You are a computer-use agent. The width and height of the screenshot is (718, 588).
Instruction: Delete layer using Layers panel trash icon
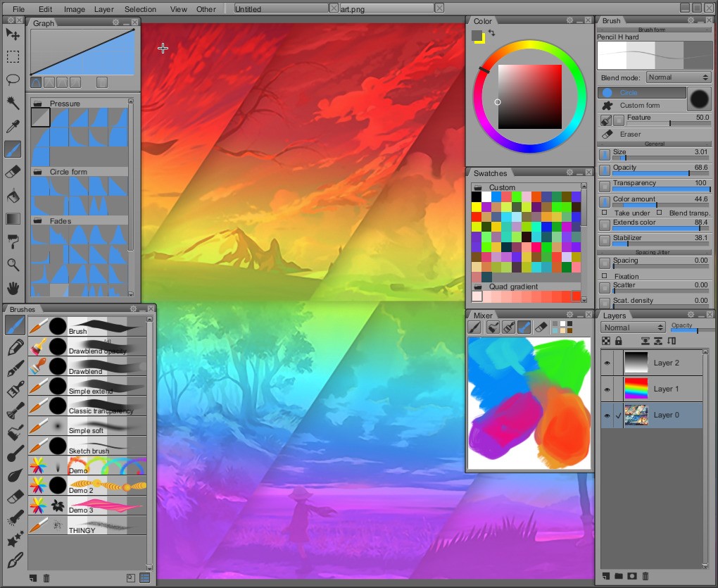point(645,576)
